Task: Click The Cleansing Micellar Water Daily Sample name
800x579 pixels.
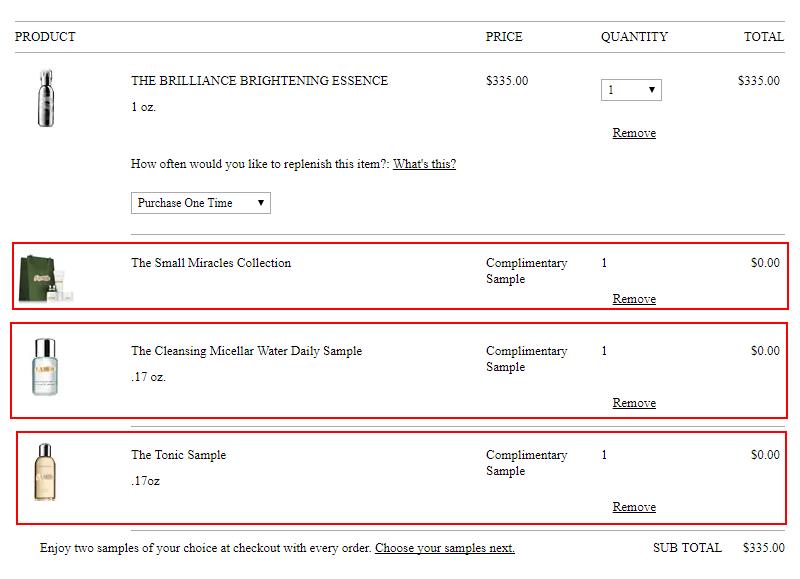Action: [246, 351]
